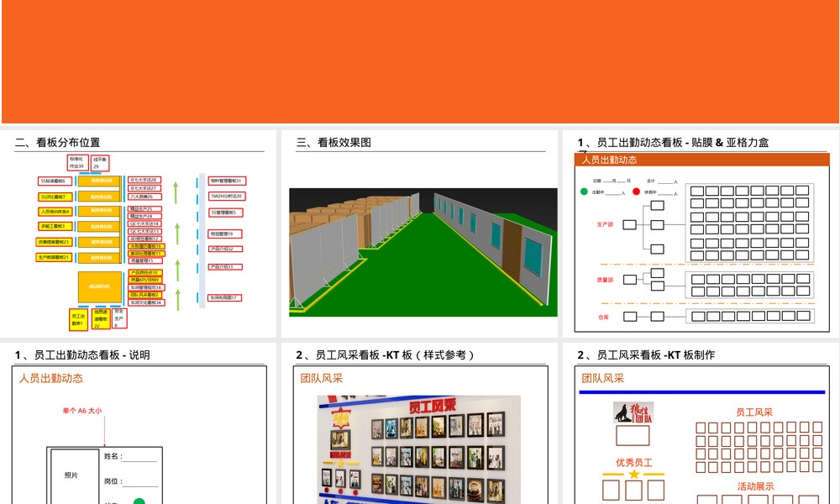The height and width of the screenshot is (504, 840).
Task: Select the KT 板(样式参考) slide thumbnail
Action: [x=419, y=423]
